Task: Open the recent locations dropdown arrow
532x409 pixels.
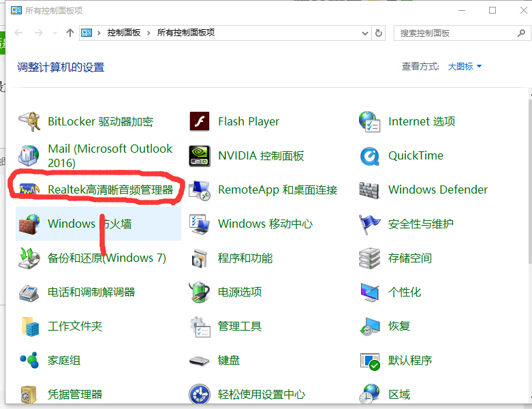Action: point(54,33)
